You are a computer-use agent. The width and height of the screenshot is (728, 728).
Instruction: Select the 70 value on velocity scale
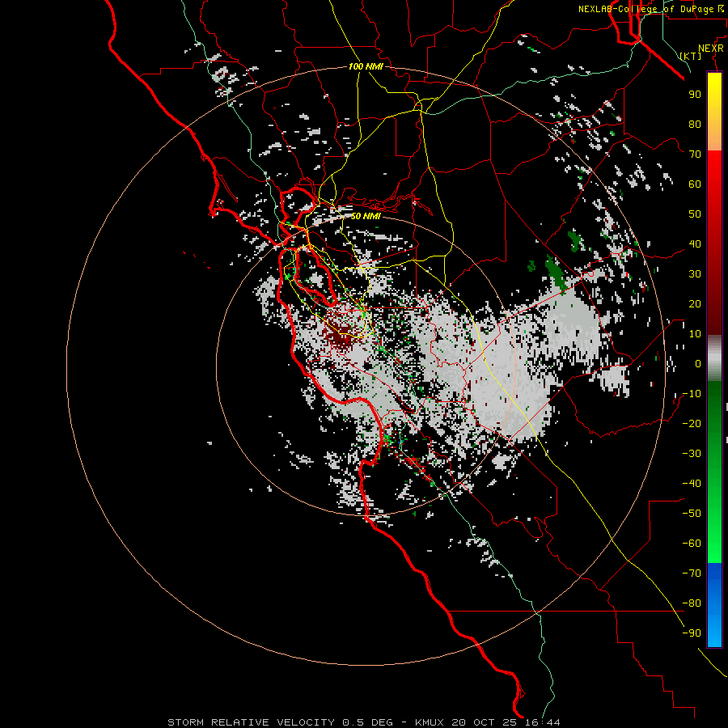pos(695,154)
